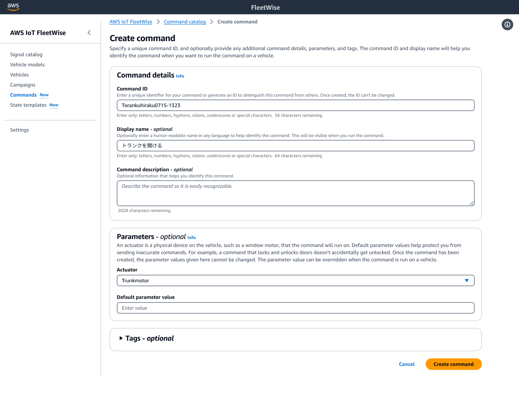Viewport: 519px width, 420px height.
Task: Click the Info icon beside Command details
Action: coord(180,76)
